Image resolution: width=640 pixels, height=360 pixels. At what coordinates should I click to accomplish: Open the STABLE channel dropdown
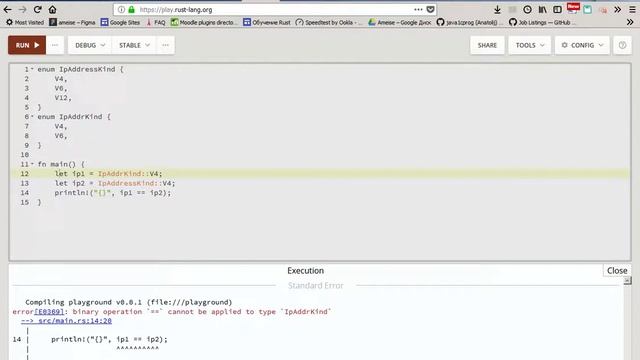tap(134, 45)
